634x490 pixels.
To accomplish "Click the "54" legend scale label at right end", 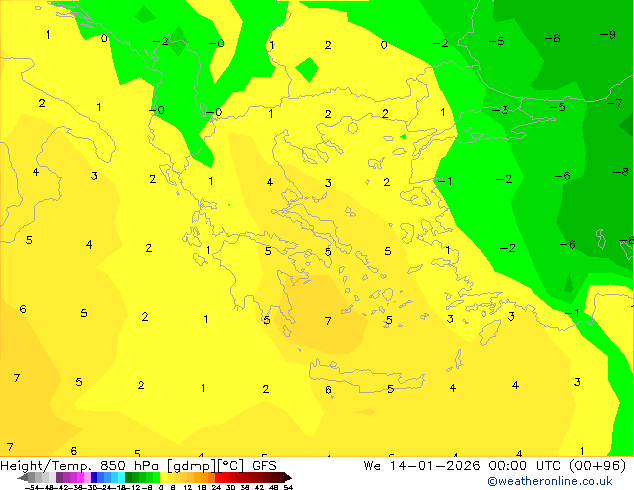I will click(288, 487).
